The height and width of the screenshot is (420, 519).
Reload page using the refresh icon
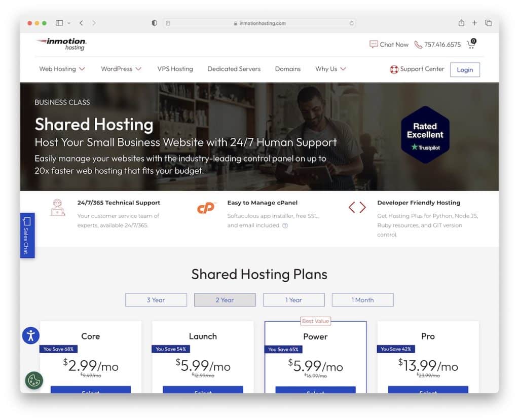(352, 23)
